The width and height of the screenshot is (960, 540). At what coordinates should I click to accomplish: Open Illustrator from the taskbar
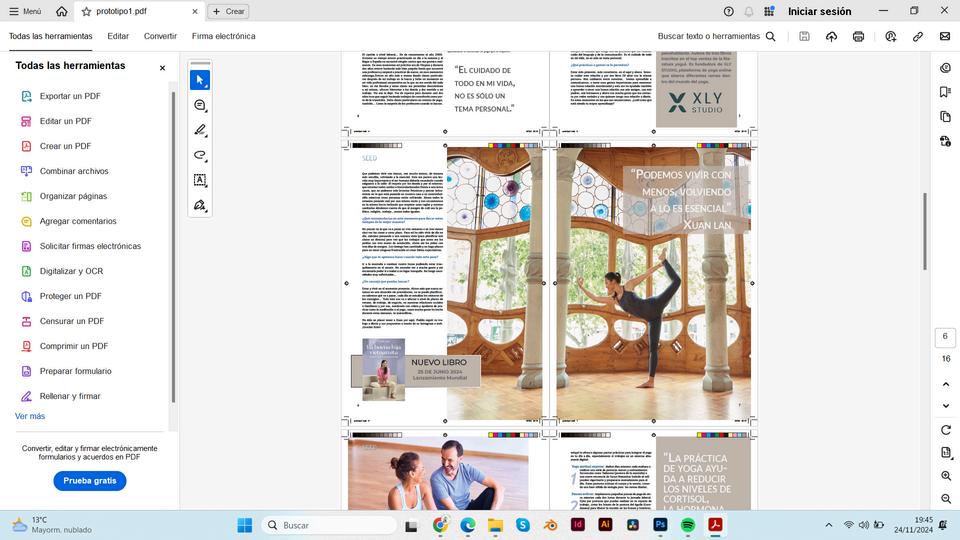coord(605,525)
